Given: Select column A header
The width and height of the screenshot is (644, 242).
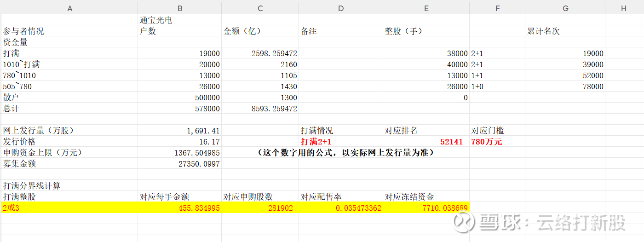Looking at the screenshot, I should tap(69, 8).
